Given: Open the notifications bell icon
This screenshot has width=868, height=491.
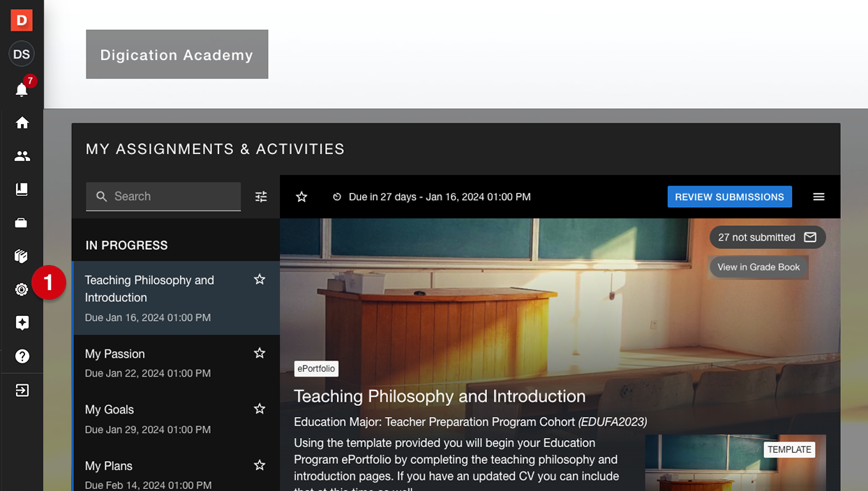Looking at the screenshot, I should 22,89.
